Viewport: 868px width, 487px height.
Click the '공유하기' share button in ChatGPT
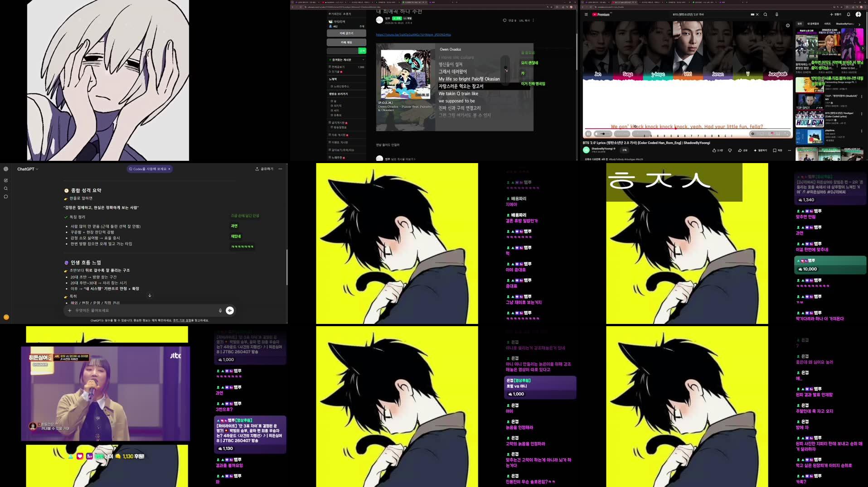point(264,169)
